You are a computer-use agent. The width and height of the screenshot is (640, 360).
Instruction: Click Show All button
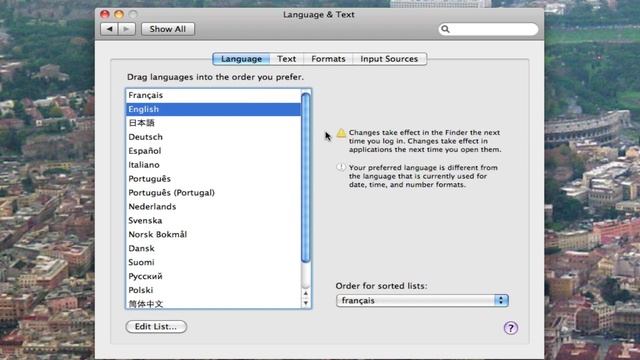(168, 29)
